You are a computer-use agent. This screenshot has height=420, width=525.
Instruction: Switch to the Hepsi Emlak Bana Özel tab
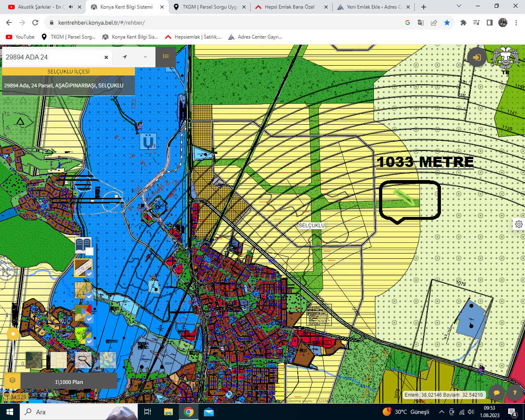(x=290, y=7)
